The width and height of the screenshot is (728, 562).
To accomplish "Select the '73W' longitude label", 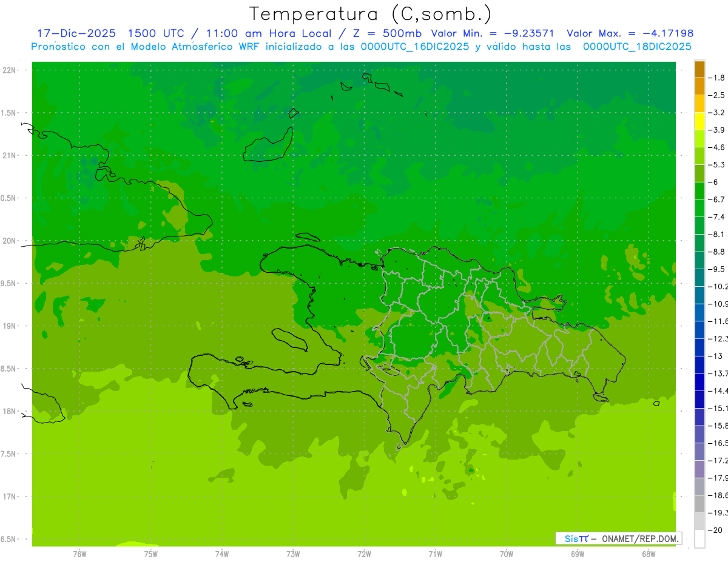I will (293, 554).
